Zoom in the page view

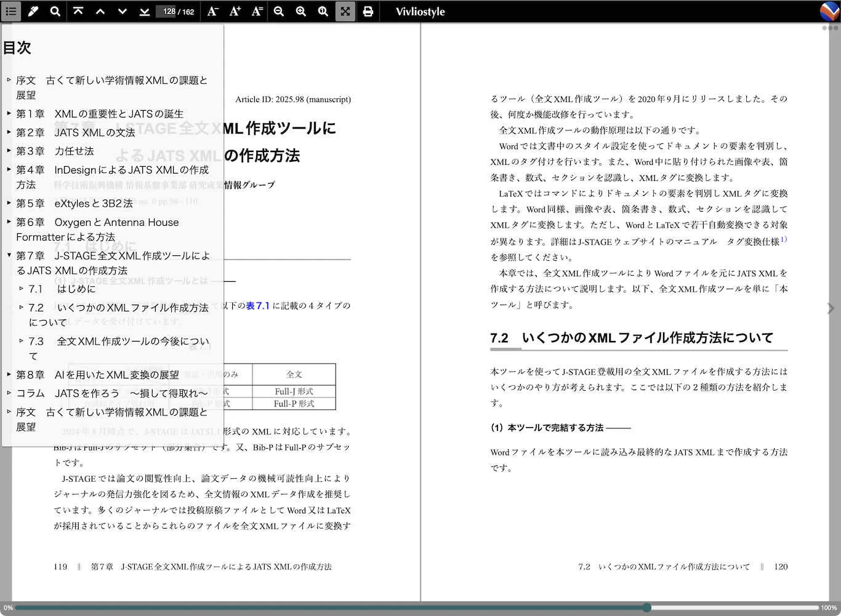coord(301,11)
